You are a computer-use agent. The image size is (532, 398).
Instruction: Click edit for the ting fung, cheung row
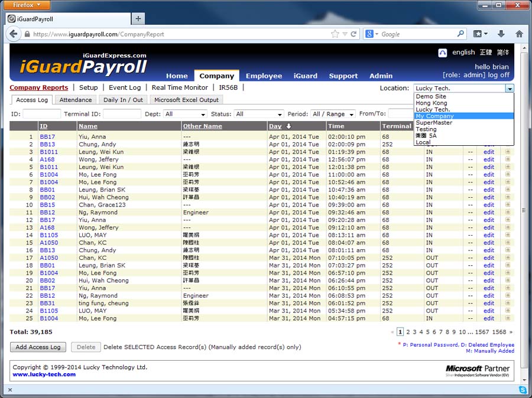(x=489, y=303)
